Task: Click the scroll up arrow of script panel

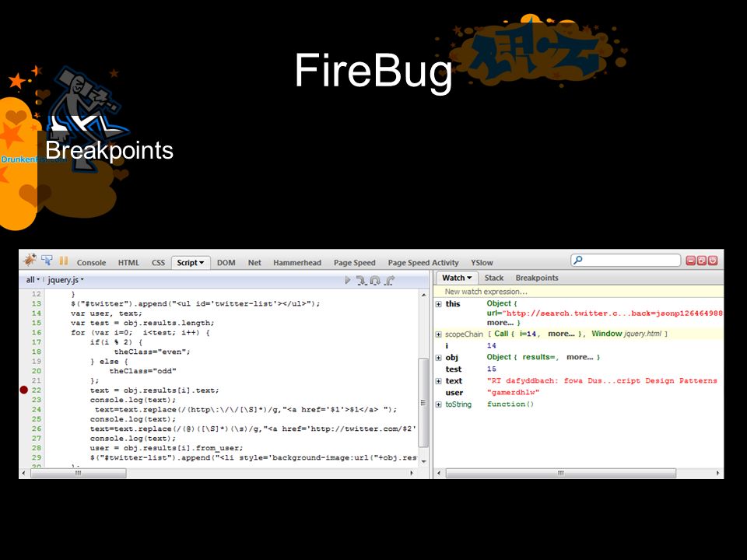Action: point(423,296)
